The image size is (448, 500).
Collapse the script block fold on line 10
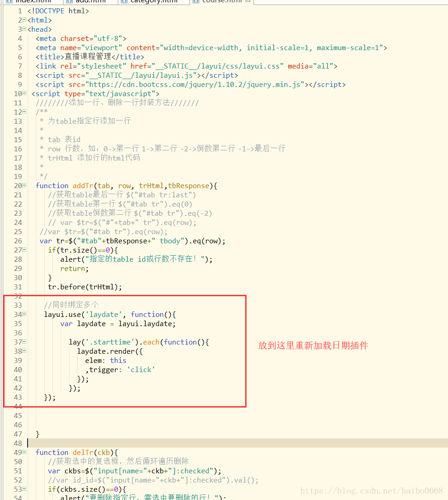[x=24, y=93]
